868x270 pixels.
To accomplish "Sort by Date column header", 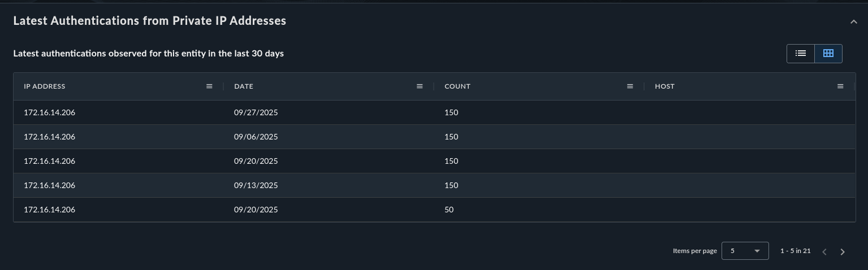I will pyautogui.click(x=244, y=86).
